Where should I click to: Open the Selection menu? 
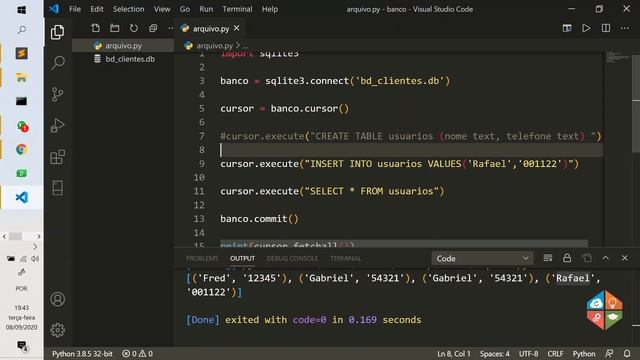pyautogui.click(x=128, y=9)
